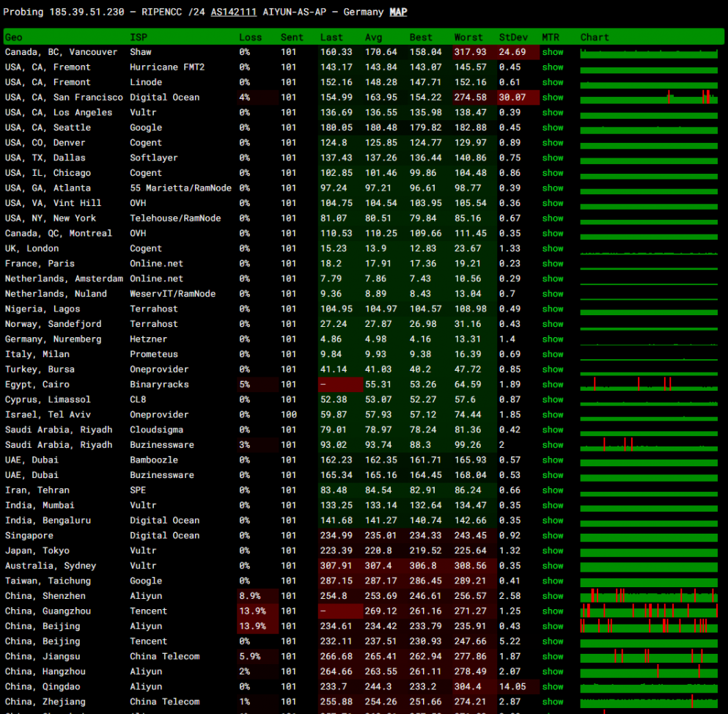Show MTR for Jiangsu China Telecom row
The width and height of the screenshot is (728, 714).
point(553,656)
